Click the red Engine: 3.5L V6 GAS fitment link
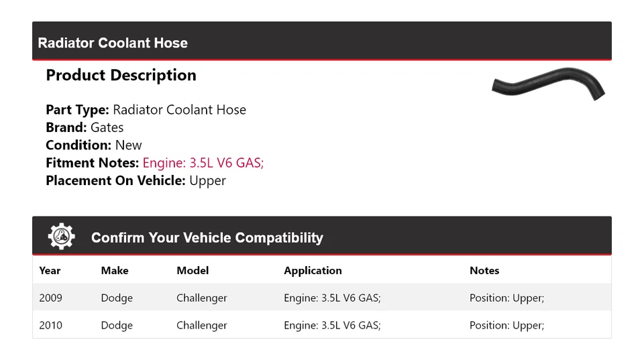The height and width of the screenshot is (360, 644). click(x=203, y=163)
